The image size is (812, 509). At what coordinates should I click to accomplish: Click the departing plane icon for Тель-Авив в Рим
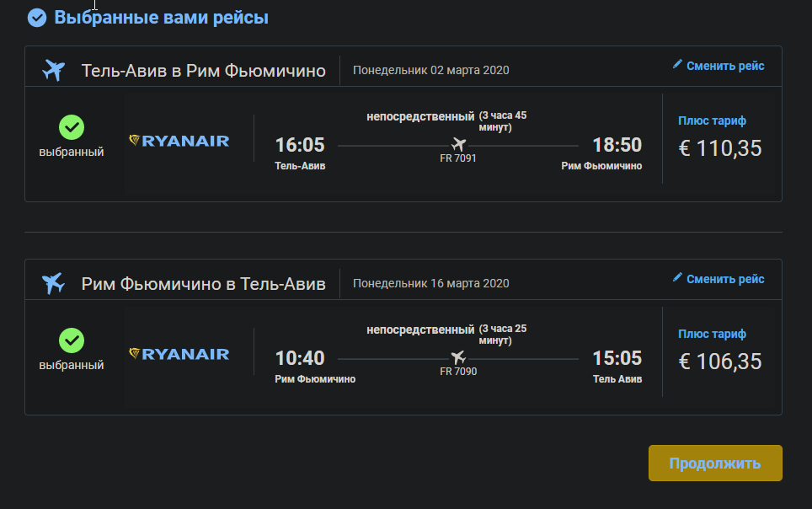click(x=53, y=70)
